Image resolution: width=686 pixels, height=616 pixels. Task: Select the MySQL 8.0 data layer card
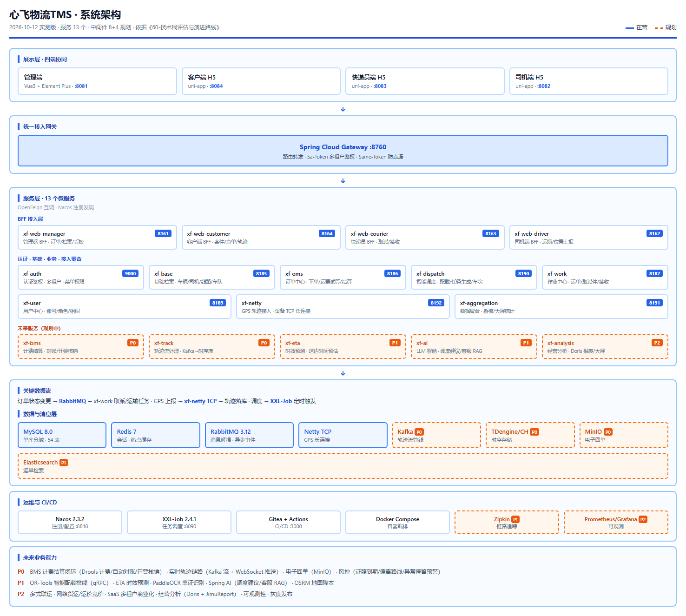click(62, 435)
